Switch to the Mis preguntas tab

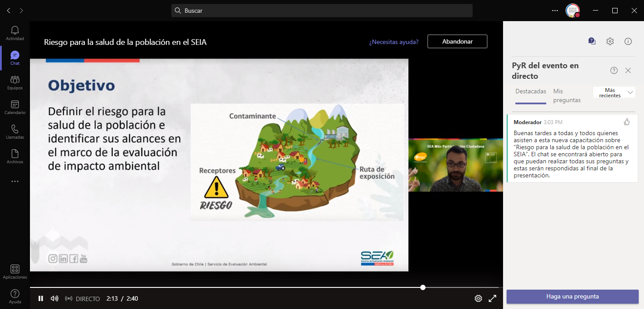click(x=566, y=96)
